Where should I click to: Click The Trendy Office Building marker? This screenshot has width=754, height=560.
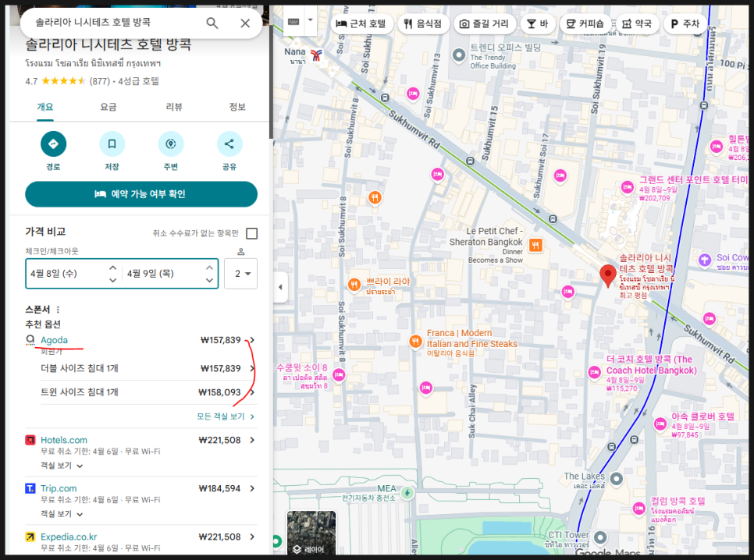pyautogui.click(x=459, y=55)
